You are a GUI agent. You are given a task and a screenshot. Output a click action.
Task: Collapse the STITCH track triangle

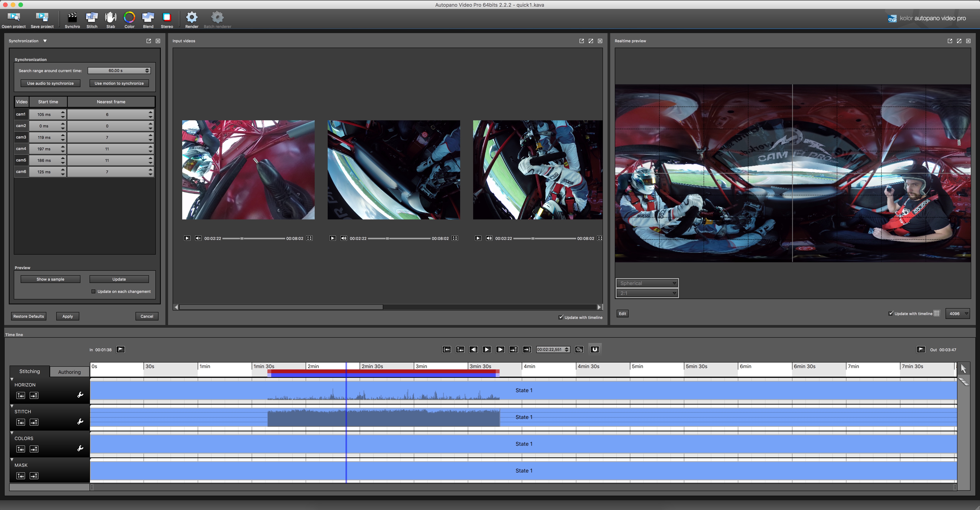pyautogui.click(x=12, y=406)
